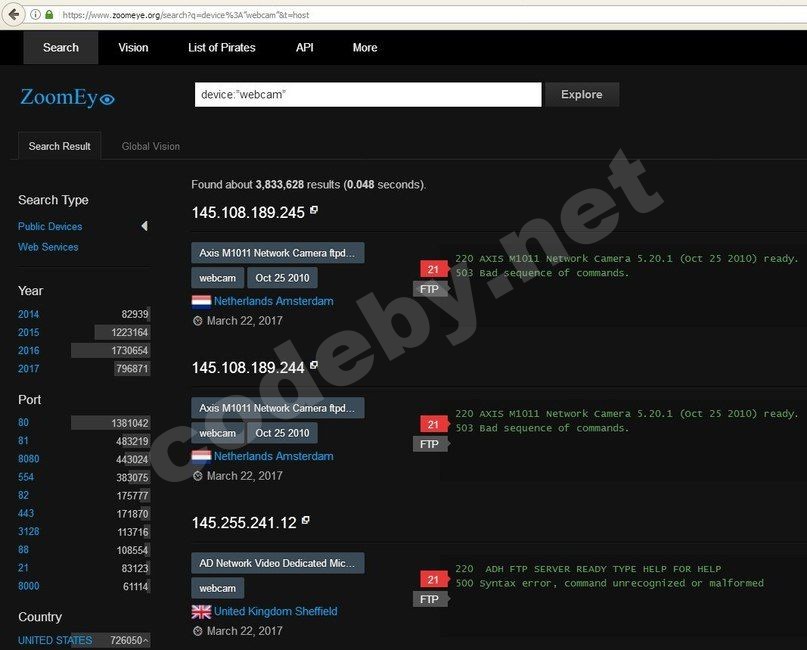Click the ZoomEye logo
The width and height of the screenshot is (807, 650).
(67, 97)
